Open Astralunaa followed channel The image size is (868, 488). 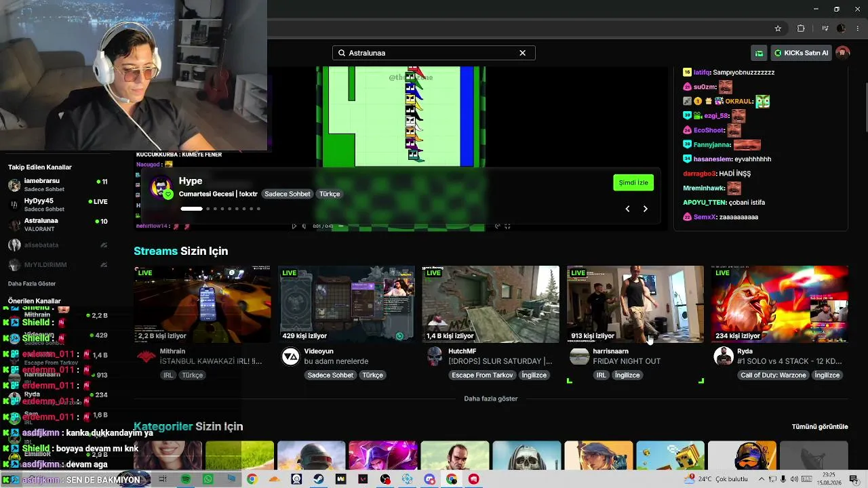(x=58, y=224)
